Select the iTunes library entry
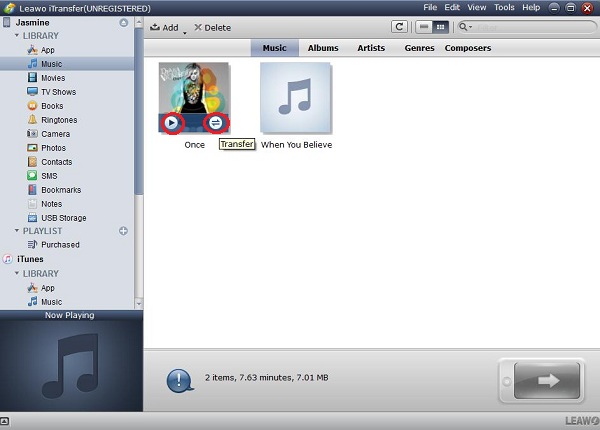 pyautogui.click(x=23, y=259)
